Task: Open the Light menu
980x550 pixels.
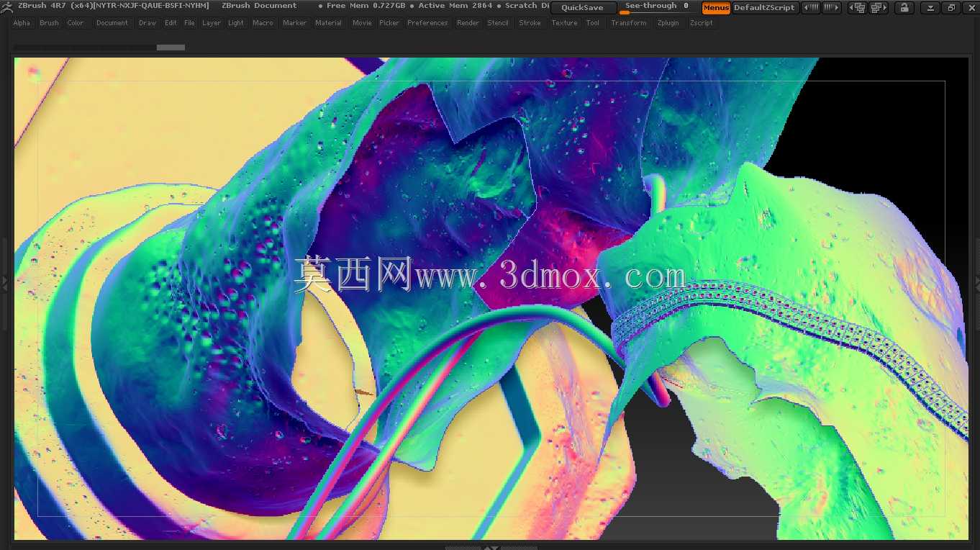Action: coord(236,23)
